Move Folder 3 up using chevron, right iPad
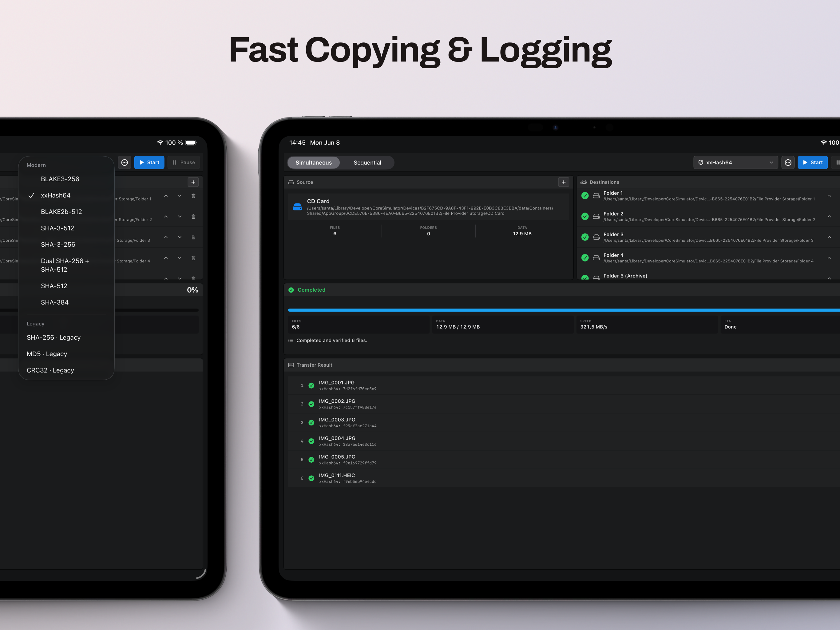Image resolution: width=840 pixels, height=630 pixels. [x=829, y=237]
